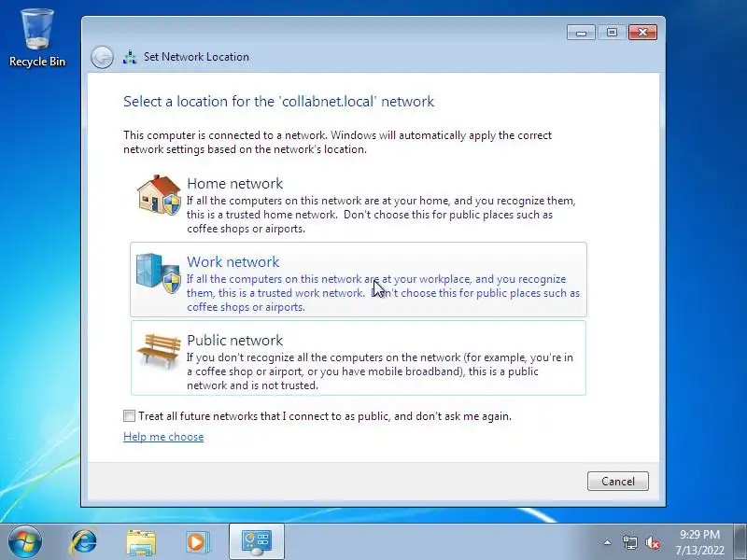Click the network status tray icon
Screen dimensions: 747x560
[629, 542]
